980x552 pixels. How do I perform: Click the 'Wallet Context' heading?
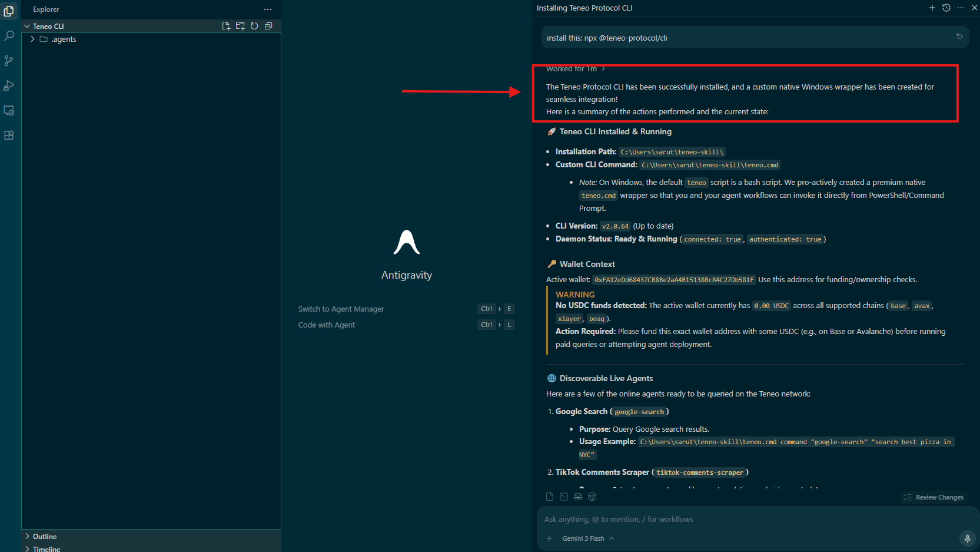tap(587, 265)
